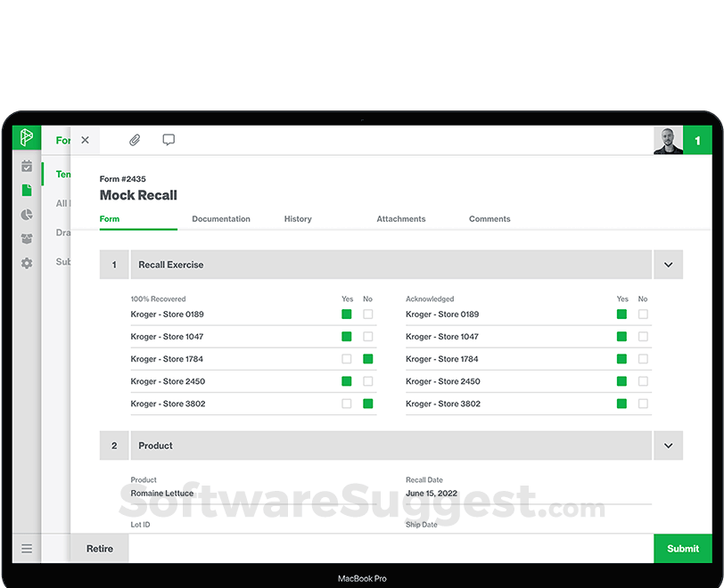Collapse the Recall Exercise section
Image resolution: width=724 pixels, height=588 pixels.
(668, 264)
